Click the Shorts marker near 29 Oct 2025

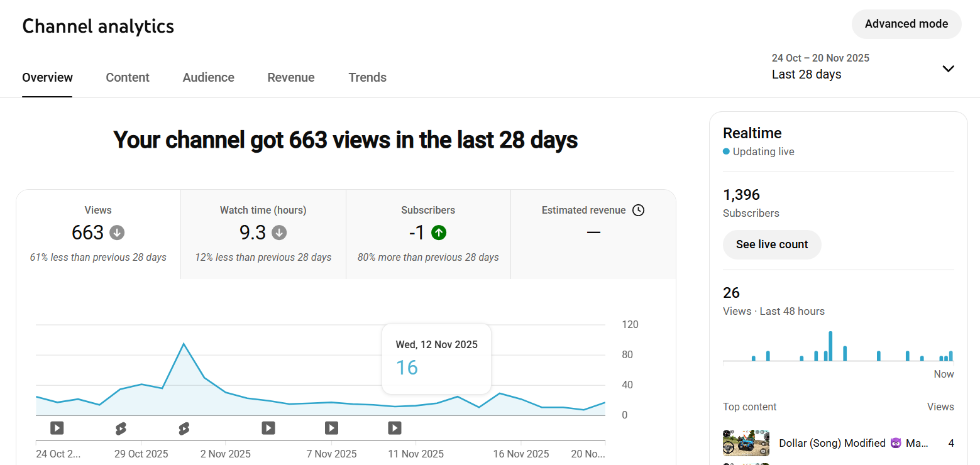[121, 429]
